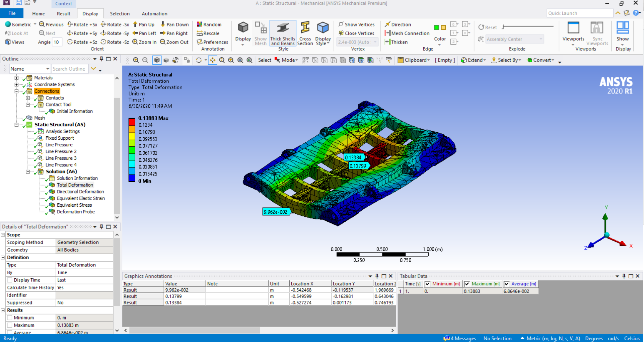Screen dimensions: 644x342
Task: Expand the Materials tree node
Action: coord(16,78)
